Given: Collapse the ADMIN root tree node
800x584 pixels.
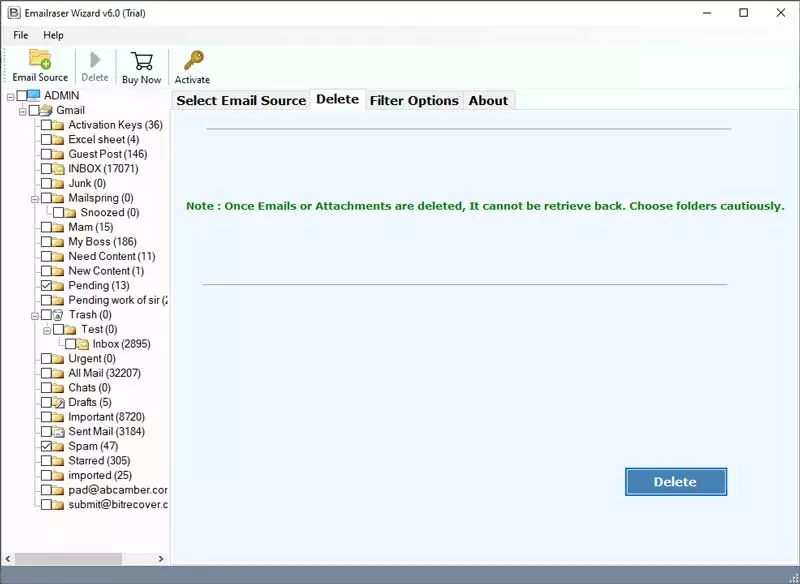Looking at the screenshot, I should 10,96.
